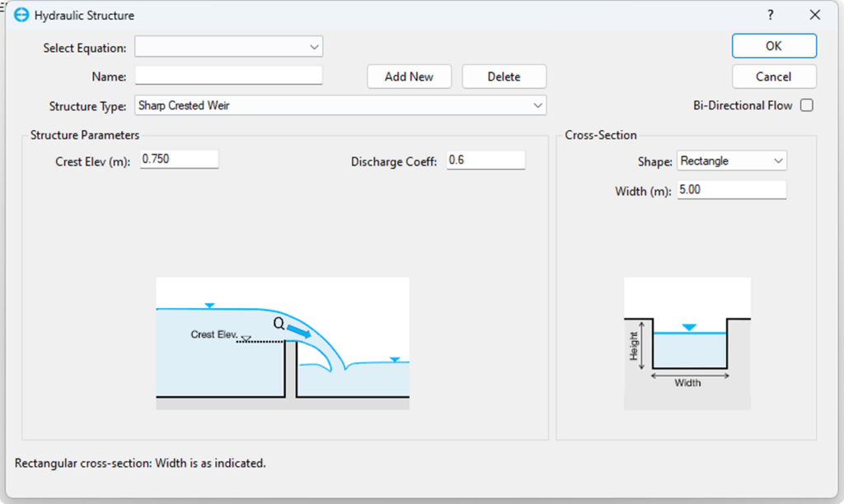
Task: Expand the Structure Type dropdown
Action: tap(340, 105)
